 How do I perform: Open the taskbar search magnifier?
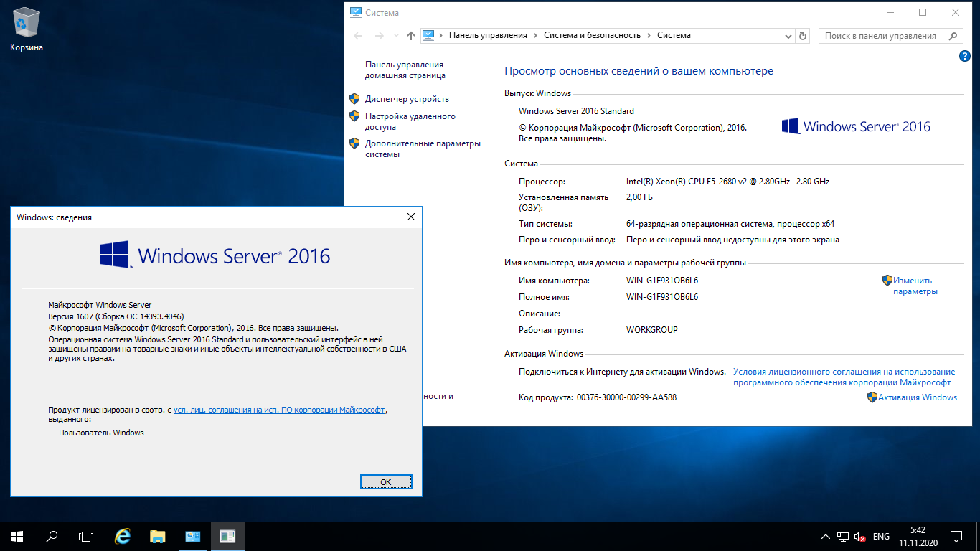(52, 536)
